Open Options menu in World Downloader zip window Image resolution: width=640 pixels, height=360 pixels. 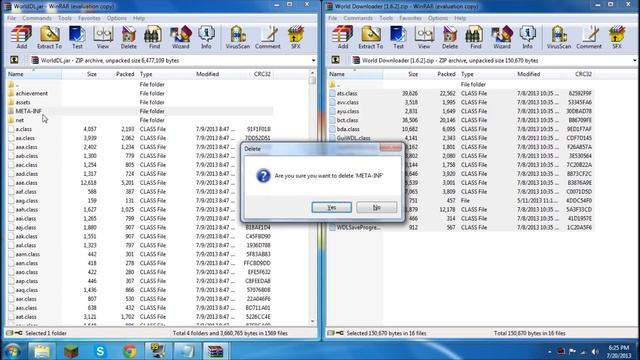pos(438,18)
